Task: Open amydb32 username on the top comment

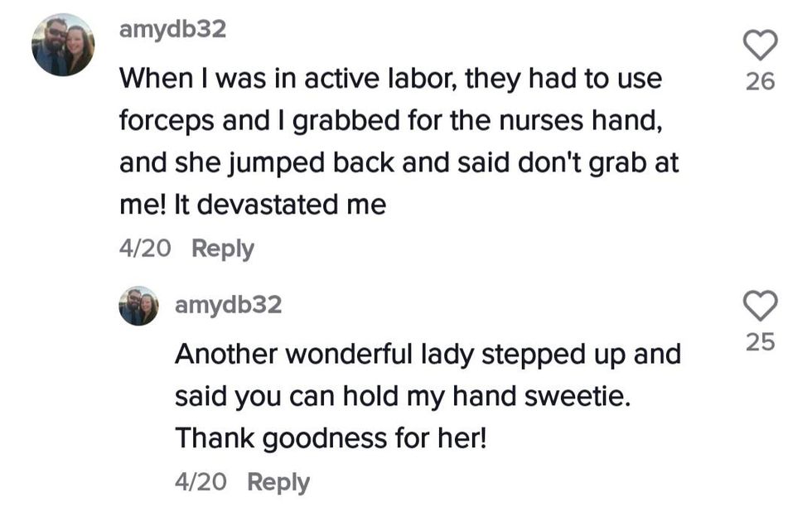Action: point(172,30)
